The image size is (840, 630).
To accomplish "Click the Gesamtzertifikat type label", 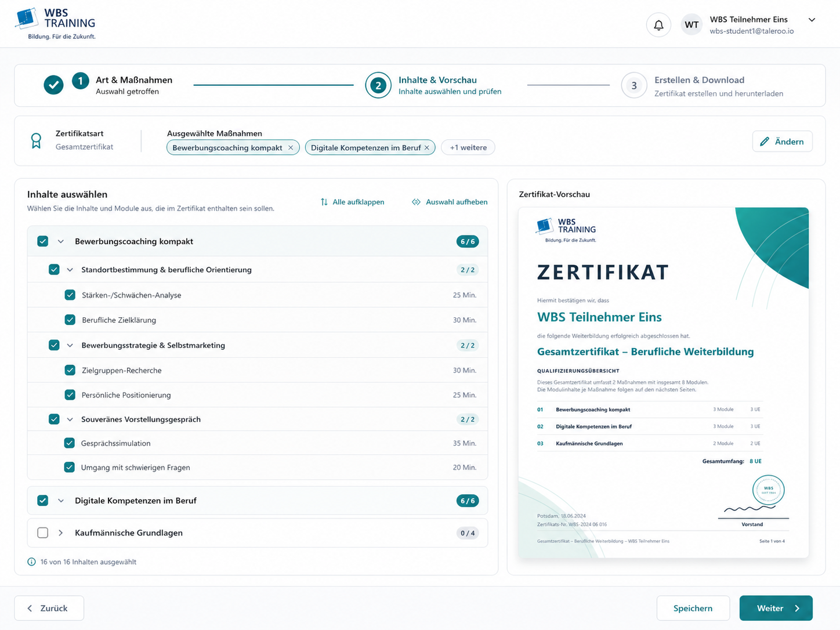I will [x=85, y=147].
